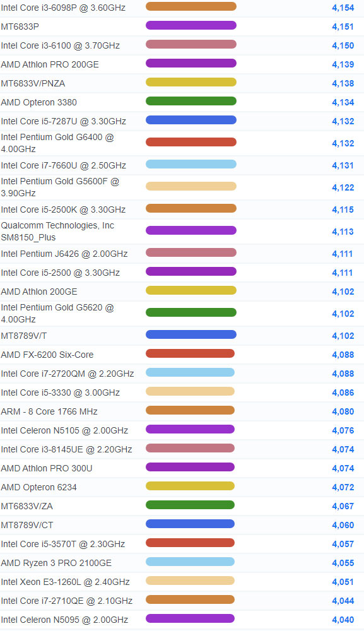
Task: Click the red bar for Pentium Gold G6400
Action: (191, 142)
